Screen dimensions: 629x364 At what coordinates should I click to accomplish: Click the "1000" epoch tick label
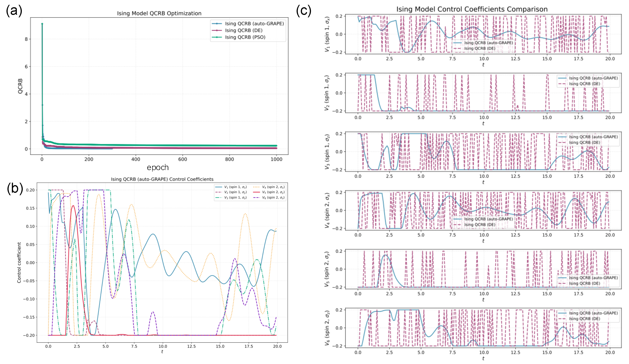point(276,159)
